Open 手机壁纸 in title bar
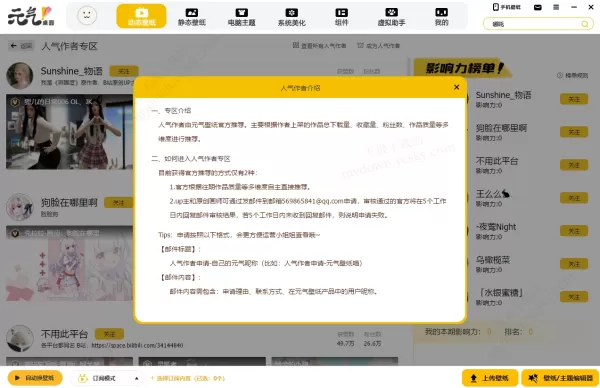This screenshot has width=600, height=388. [507, 7]
